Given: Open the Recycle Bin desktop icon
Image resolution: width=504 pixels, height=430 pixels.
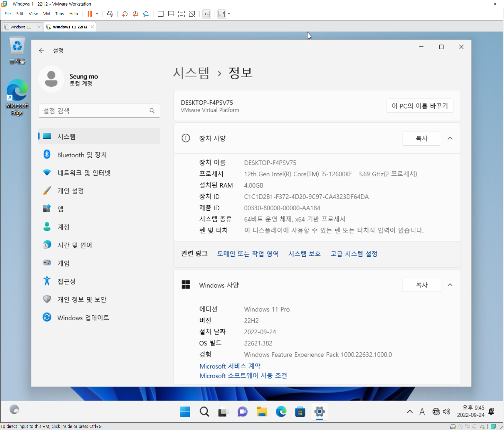Looking at the screenshot, I should coord(17,51).
